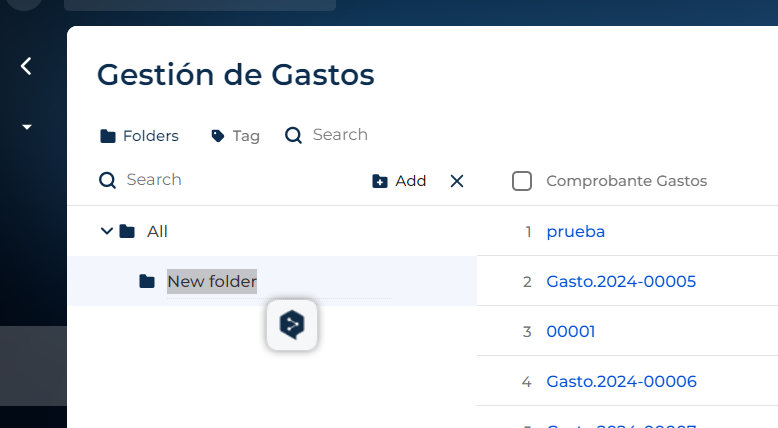Open the 00001 record link
Screen dimensions: 778x428
(x=571, y=332)
